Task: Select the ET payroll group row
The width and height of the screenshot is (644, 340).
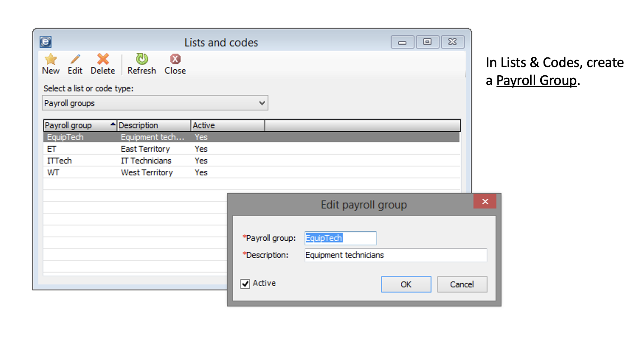Action: click(251, 149)
